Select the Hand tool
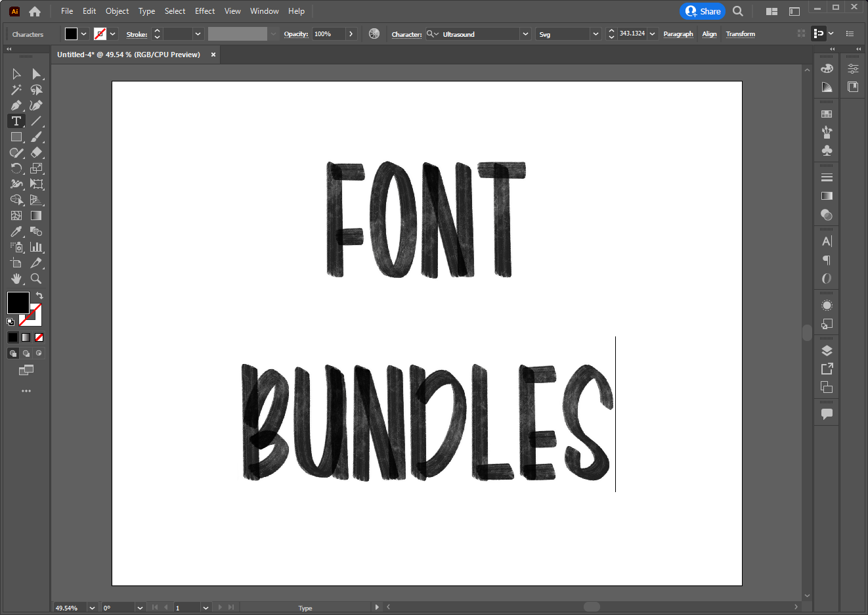 16,279
